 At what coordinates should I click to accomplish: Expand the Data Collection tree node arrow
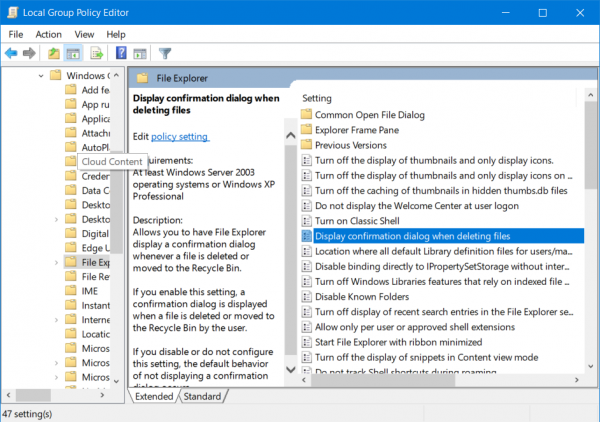(56, 191)
